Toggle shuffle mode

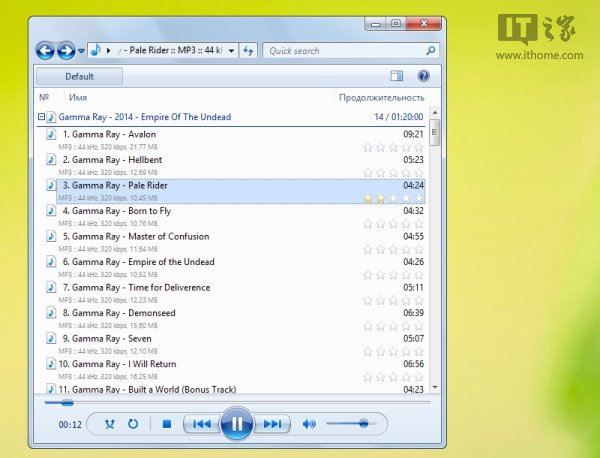(x=108, y=424)
